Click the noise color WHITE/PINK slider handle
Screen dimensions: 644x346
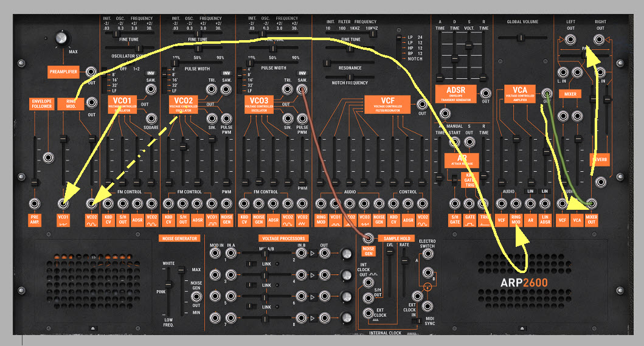point(168,285)
